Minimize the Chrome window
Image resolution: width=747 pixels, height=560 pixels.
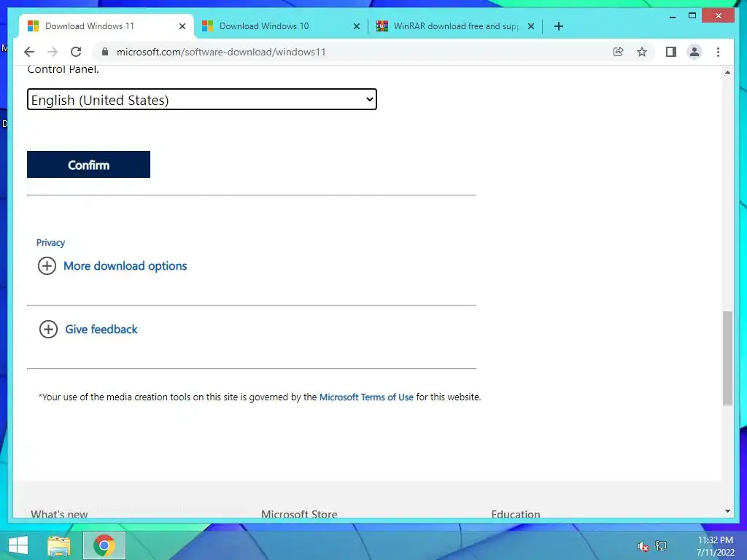(x=672, y=16)
